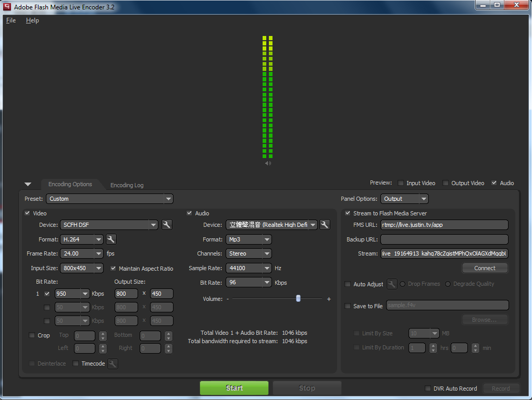Collapse the encoding panel with triangle arrow
Viewport: 532px width, 400px height.
click(28, 184)
